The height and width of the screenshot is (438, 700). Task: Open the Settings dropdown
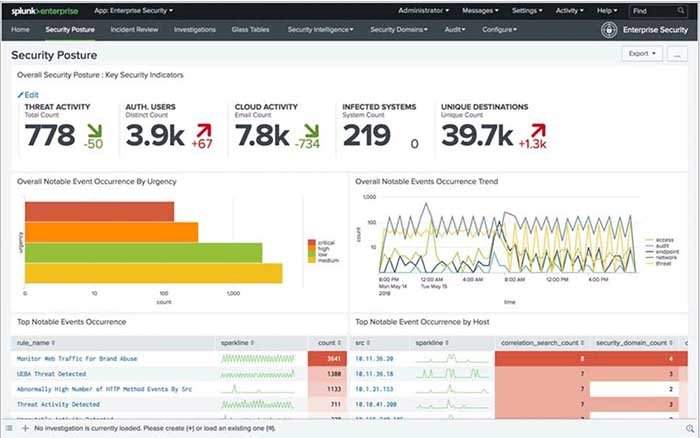(x=527, y=10)
